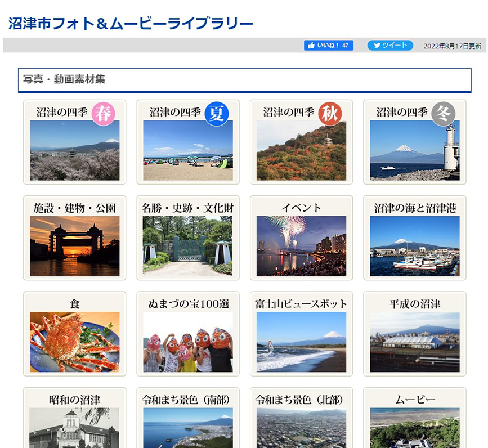The height and width of the screenshot is (448, 488).
Task: Select the windsurfer beach Fuji photo
Action: tap(301, 342)
